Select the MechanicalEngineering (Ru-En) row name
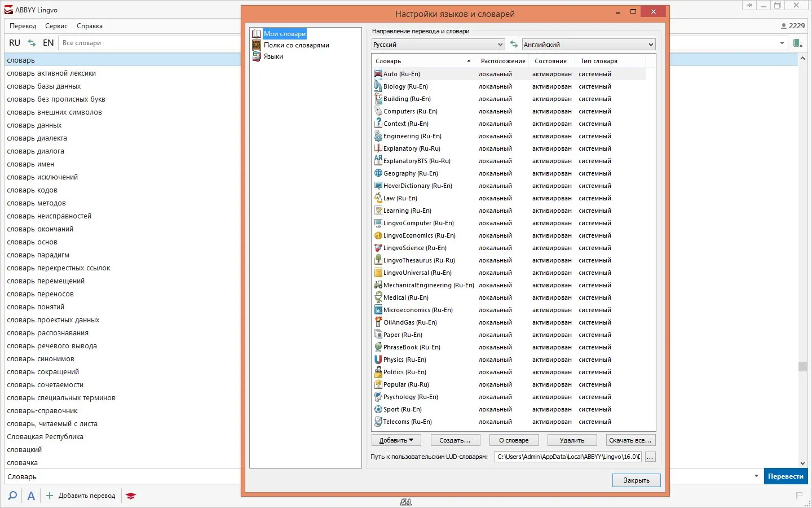Viewport: 812px width, 508px height. 429,285
